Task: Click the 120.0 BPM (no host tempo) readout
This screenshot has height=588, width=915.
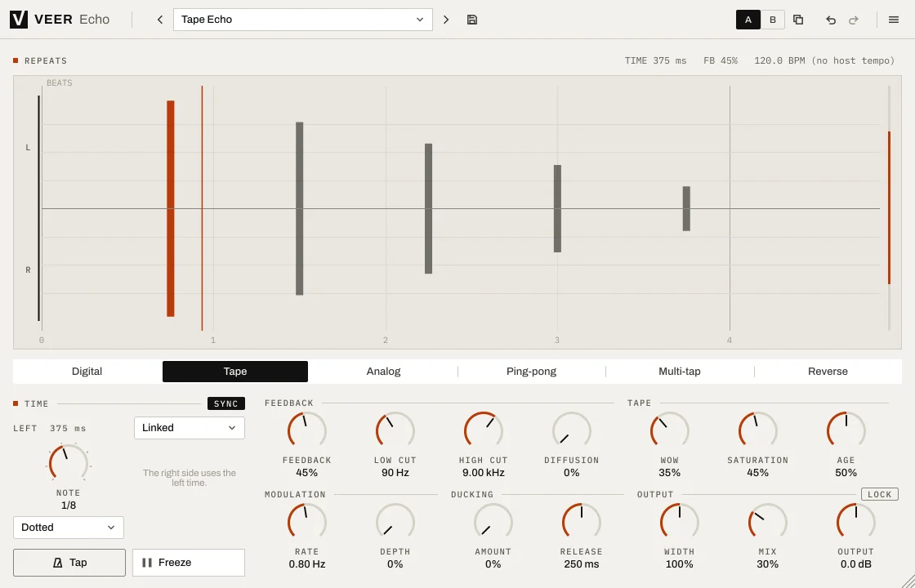Action: 824,60
